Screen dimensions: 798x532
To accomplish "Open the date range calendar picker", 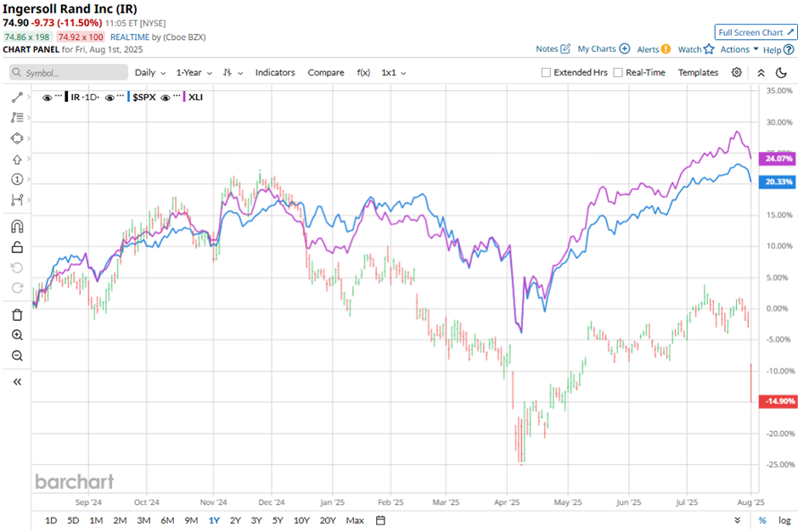I will click(x=380, y=520).
